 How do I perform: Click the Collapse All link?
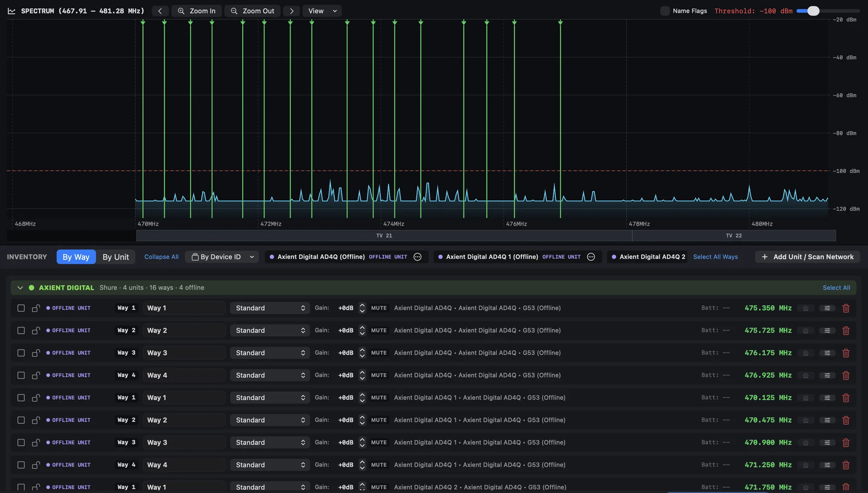[x=161, y=257]
